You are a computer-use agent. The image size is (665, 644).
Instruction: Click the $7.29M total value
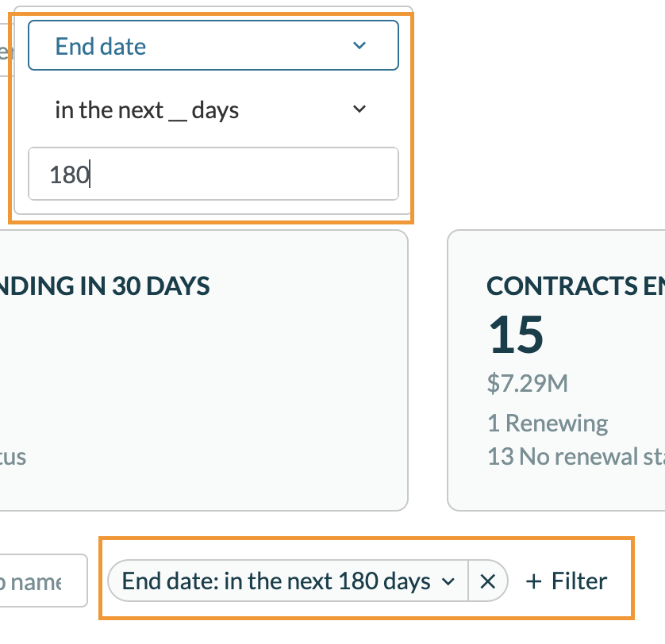click(528, 384)
